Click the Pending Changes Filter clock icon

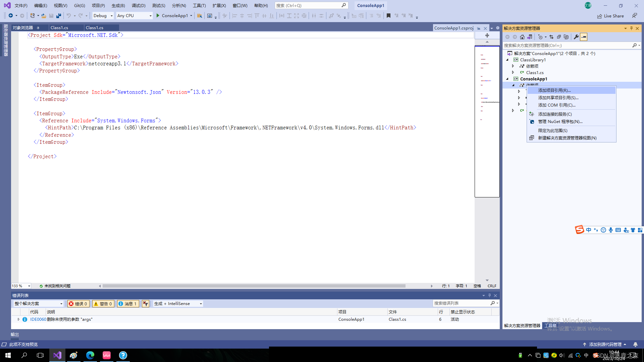(540, 37)
